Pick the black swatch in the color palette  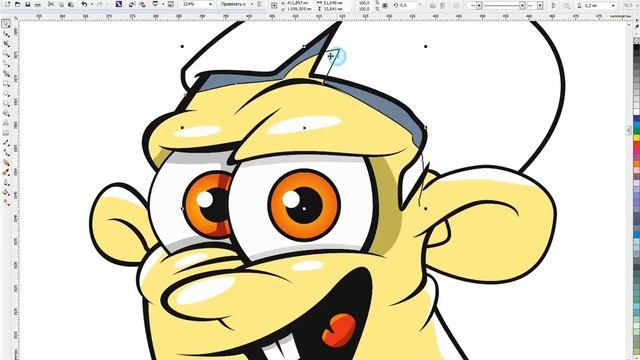636,47
